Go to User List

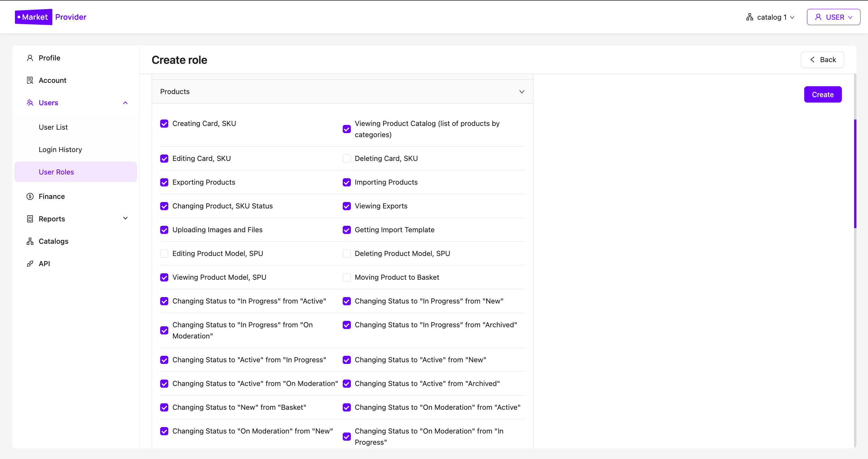(x=53, y=127)
